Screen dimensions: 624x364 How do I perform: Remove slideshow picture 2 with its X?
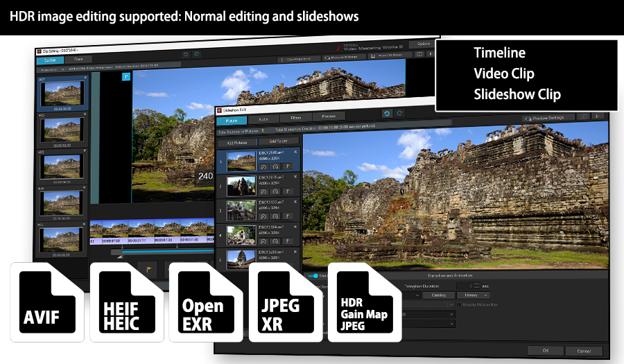pos(295,177)
